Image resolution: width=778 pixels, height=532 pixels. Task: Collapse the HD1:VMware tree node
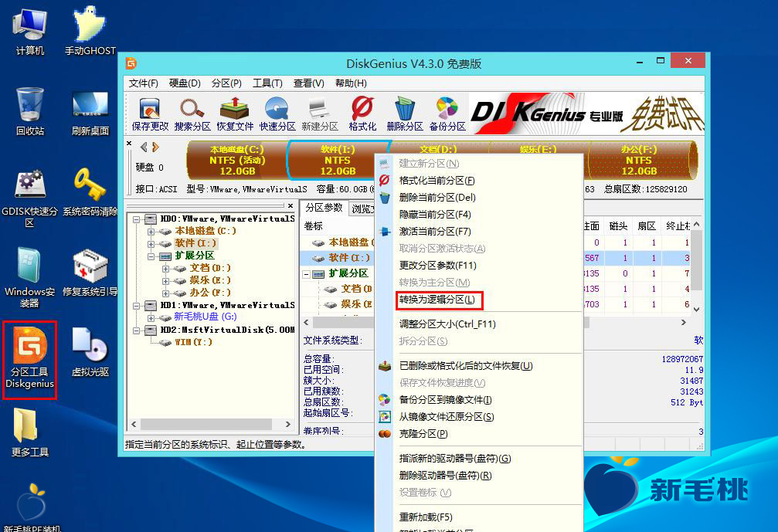tap(137, 306)
